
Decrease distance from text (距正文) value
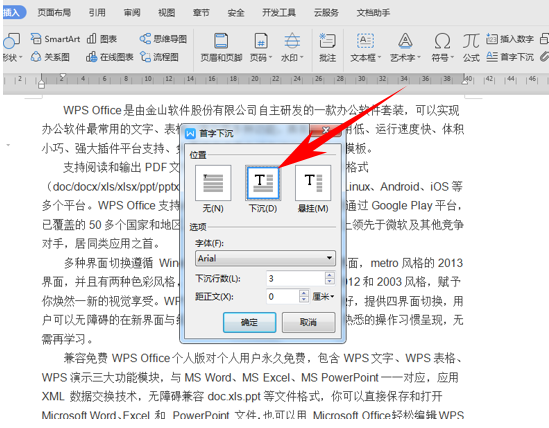point(304,300)
